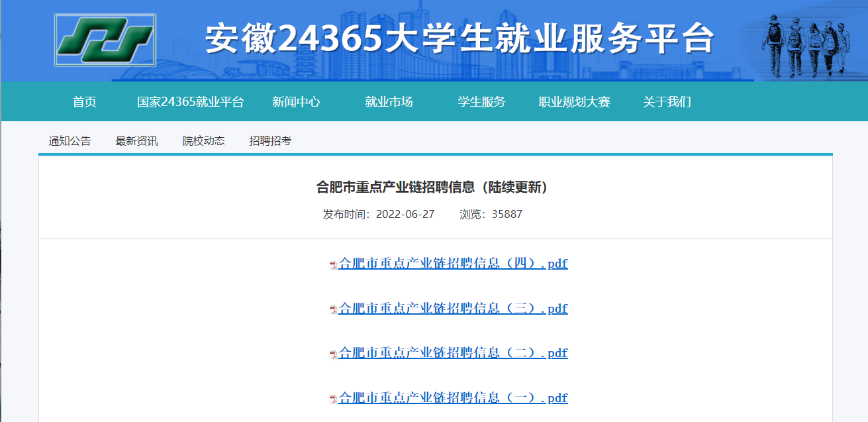Viewport: 868px width, 422px height.
Task: Switch to 通知公告 tab
Action: point(70,141)
